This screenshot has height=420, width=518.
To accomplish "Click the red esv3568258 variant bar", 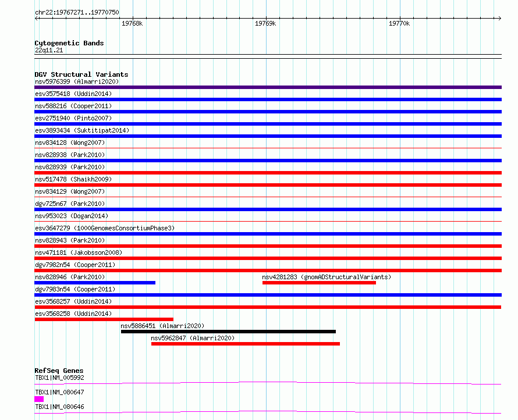I will (x=104, y=319).
